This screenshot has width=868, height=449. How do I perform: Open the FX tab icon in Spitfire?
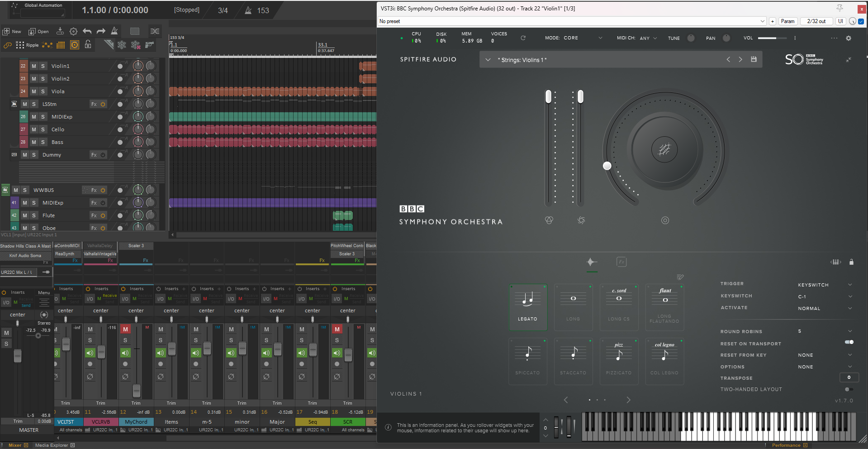coord(621,262)
